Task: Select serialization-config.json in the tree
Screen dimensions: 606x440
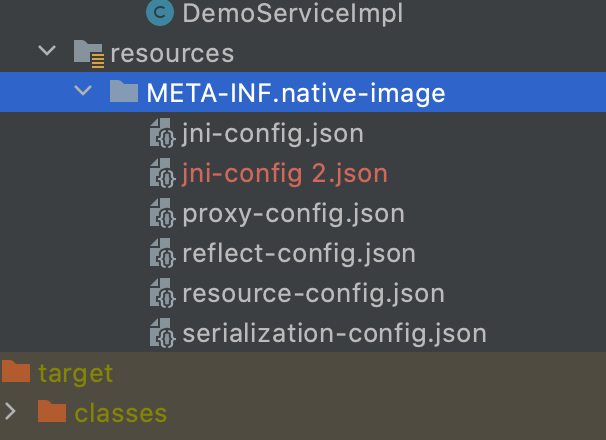Action: coord(334,333)
